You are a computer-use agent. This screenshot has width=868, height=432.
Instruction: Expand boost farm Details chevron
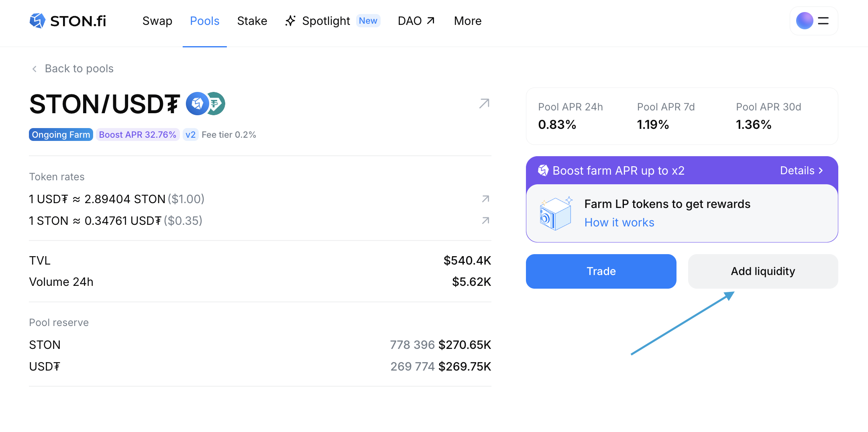[821, 171]
